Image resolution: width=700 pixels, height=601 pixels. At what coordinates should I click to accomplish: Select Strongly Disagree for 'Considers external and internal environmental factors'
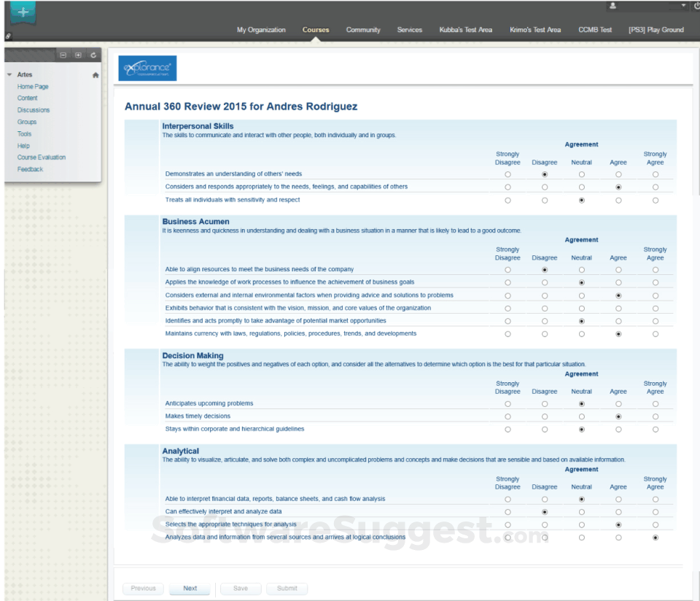click(x=507, y=296)
